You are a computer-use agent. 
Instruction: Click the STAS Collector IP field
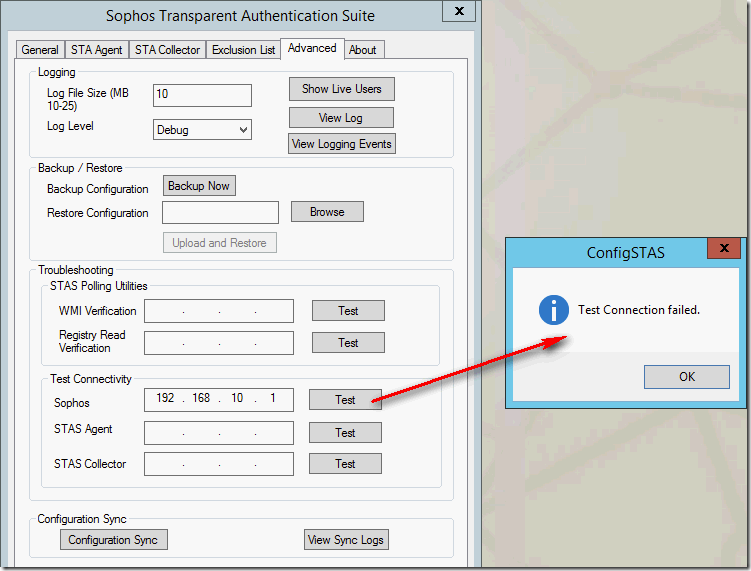tap(219, 464)
